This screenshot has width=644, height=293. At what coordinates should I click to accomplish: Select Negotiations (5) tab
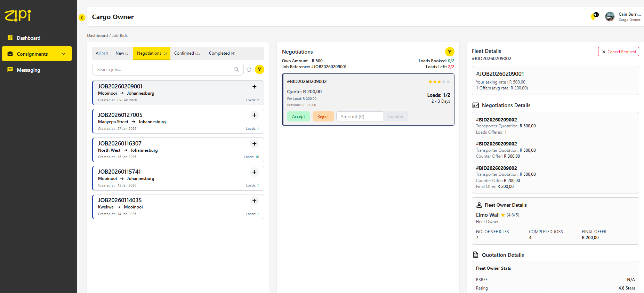click(x=152, y=53)
